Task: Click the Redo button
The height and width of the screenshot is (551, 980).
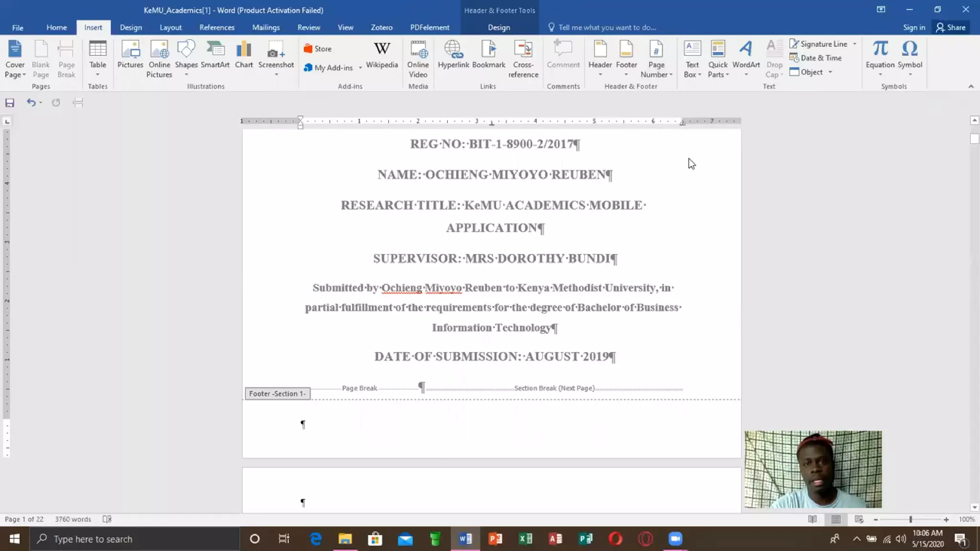Action: [x=56, y=102]
